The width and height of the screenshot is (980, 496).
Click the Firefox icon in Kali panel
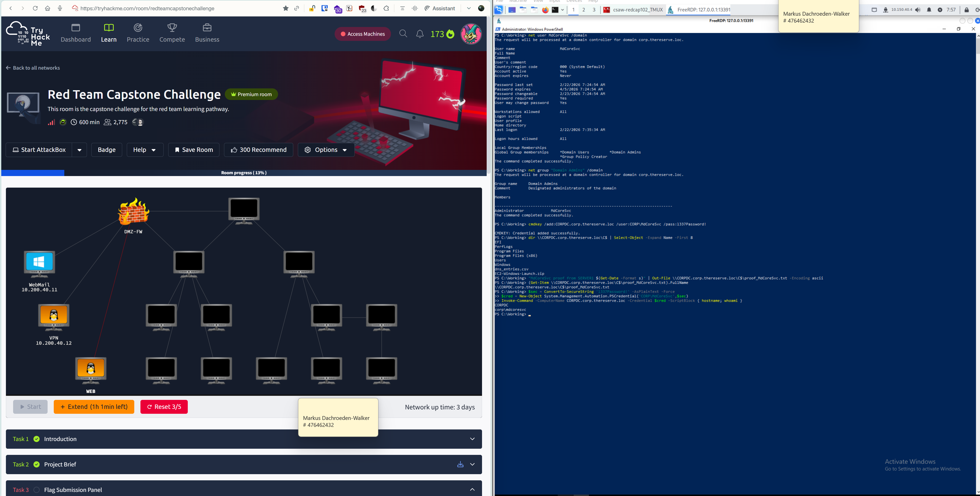545,10
